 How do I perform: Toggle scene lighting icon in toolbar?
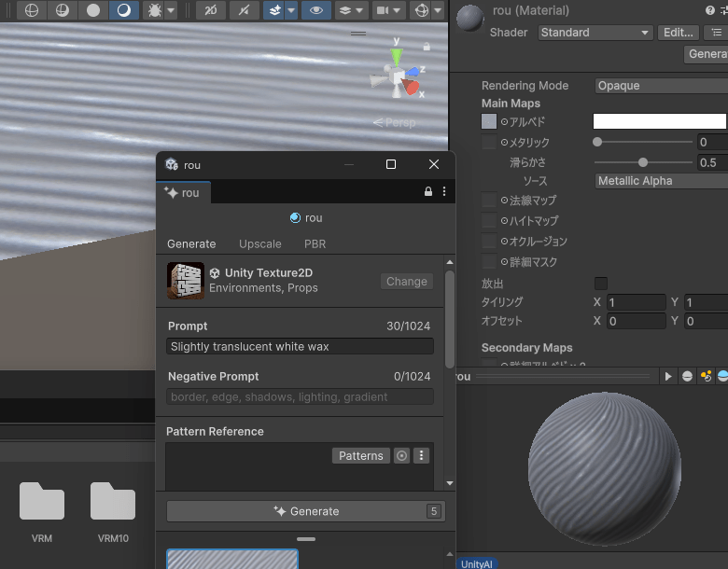click(x=244, y=10)
